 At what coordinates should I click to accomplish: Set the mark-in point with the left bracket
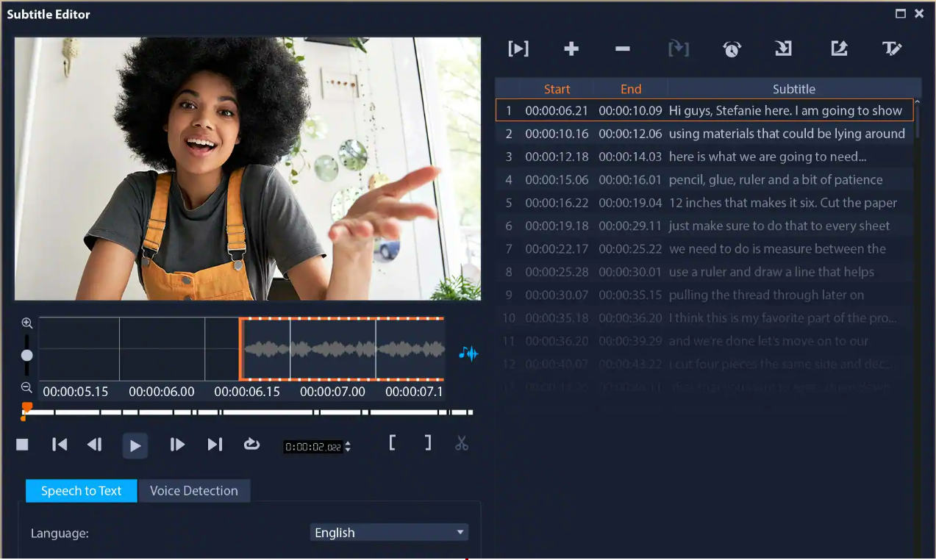coord(393,444)
